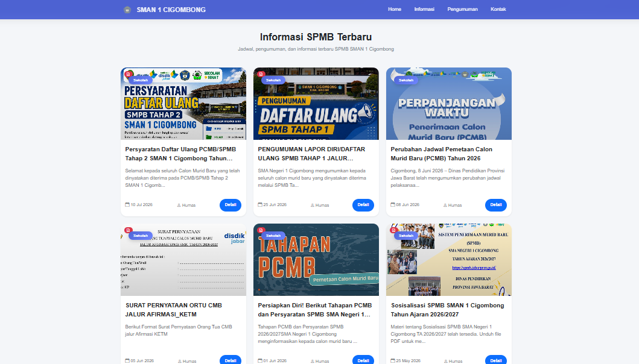639x364 pixels.
Task: Click calendar icon beside 10 Jul 2026
Action: [127, 204]
